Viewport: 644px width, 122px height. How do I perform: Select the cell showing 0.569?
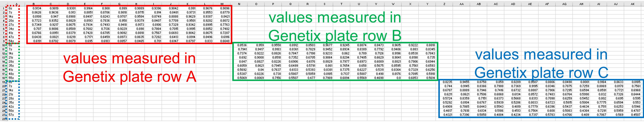tap(615, 115)
